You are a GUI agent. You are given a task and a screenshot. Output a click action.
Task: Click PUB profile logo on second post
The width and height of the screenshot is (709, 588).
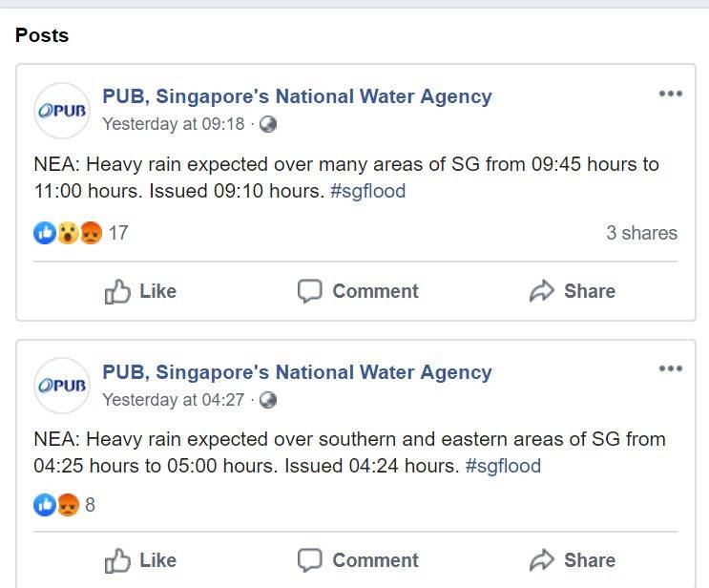coord(61,386)
